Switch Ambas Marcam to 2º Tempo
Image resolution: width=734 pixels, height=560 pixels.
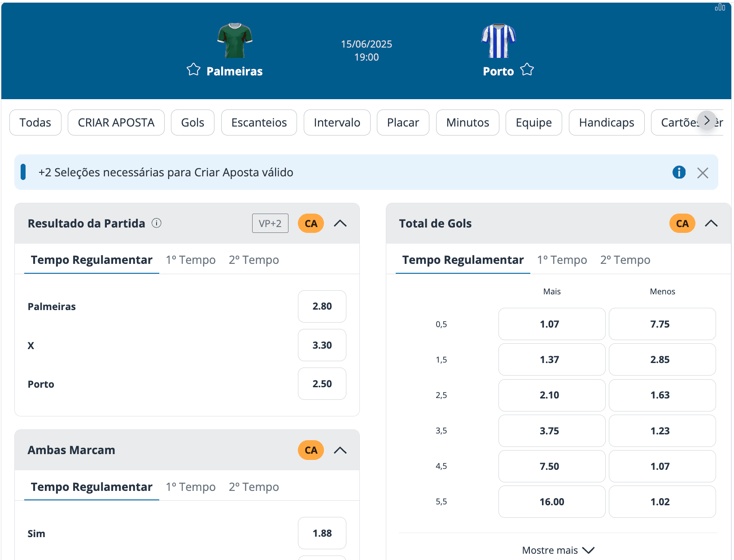[254, 487]
